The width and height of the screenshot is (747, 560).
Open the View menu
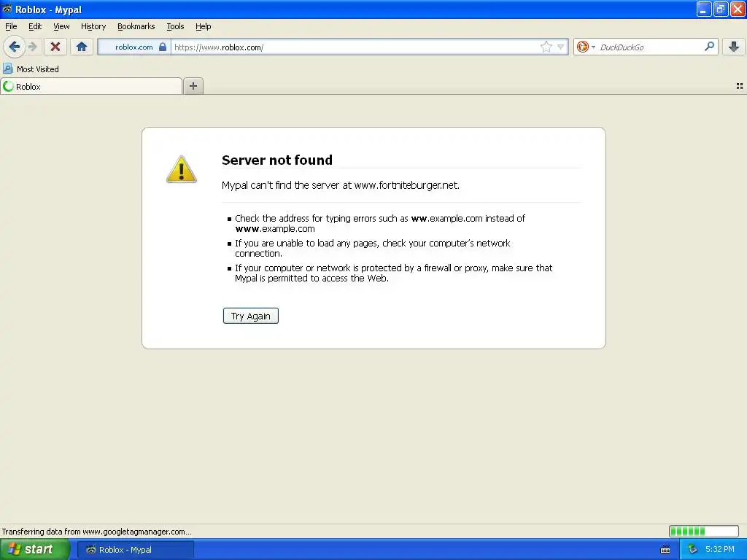tap(61, 26)
